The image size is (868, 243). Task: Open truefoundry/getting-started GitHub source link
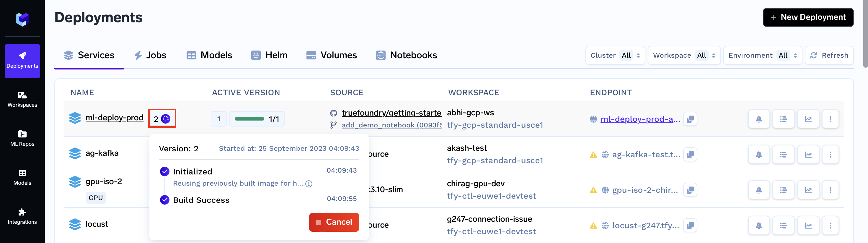(x=392, y=113)
